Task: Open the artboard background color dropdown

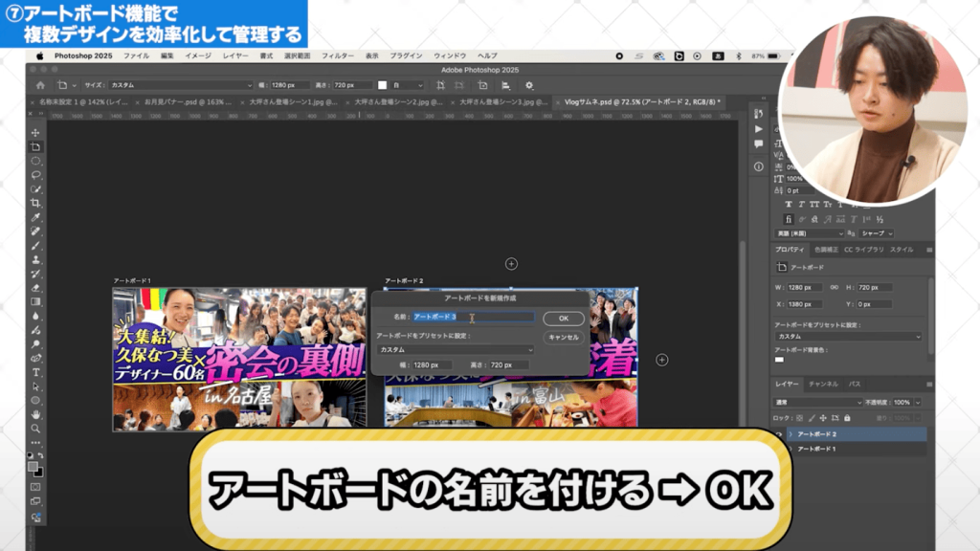Action: (x=407, y=85)
